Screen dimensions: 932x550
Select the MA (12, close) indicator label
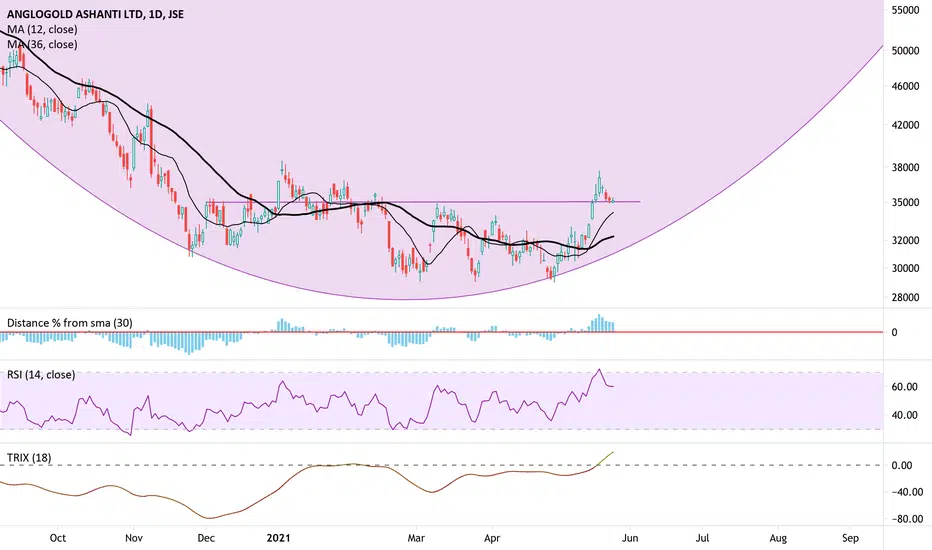click(x=42, y=29)
